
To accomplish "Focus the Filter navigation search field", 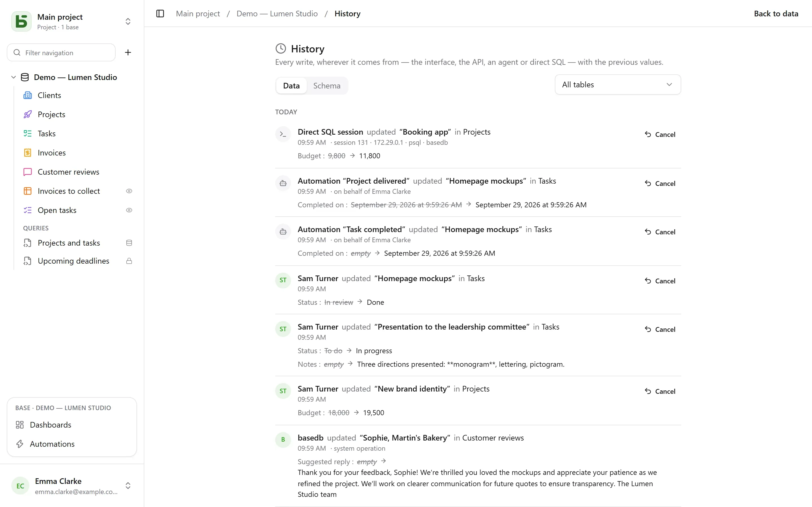I will 61,53.
